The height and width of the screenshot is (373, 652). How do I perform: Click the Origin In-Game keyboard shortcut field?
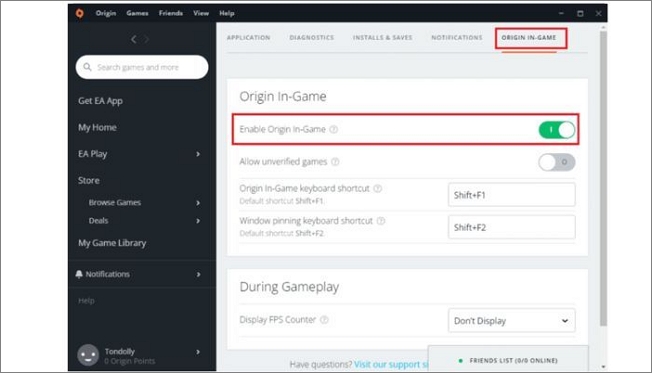(x=511, y=195)
